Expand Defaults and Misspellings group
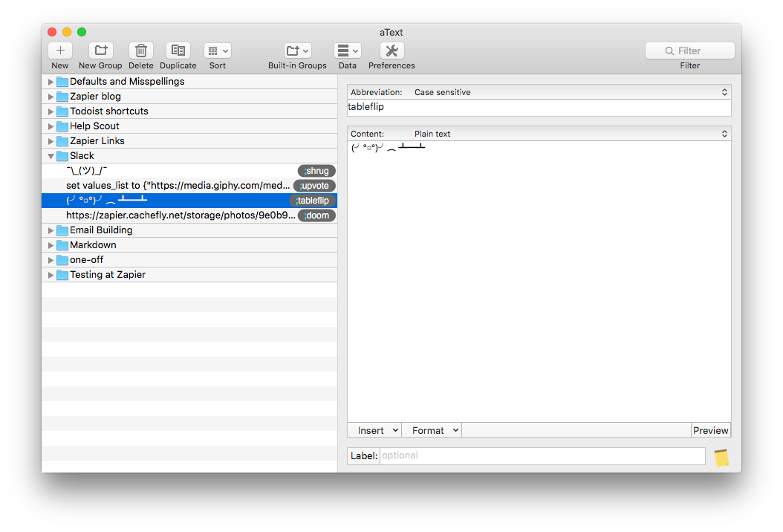This screenshot has height=532, width=783. pos(51,82)
